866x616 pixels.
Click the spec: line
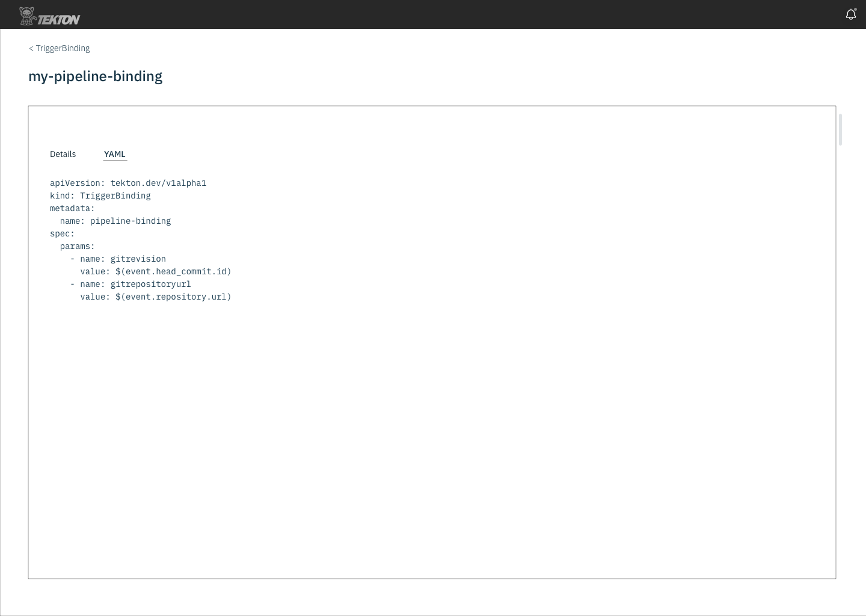[61, 233]
